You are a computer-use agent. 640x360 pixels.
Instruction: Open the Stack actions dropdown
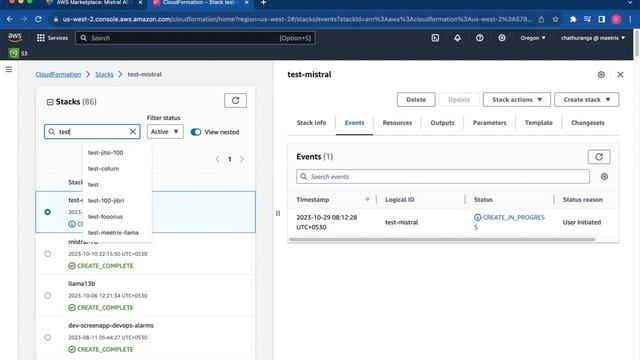point(517,100)
